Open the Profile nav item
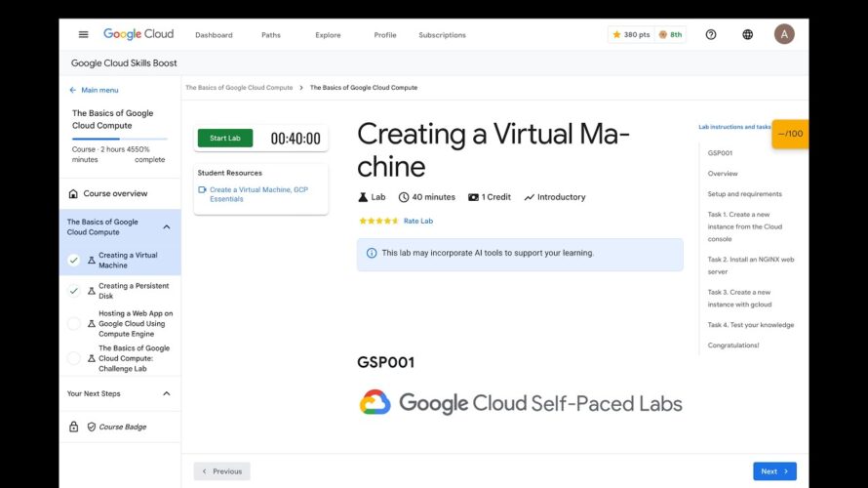Image resolution: width=868 pixels, height=488 pixels. coord(384,35)
